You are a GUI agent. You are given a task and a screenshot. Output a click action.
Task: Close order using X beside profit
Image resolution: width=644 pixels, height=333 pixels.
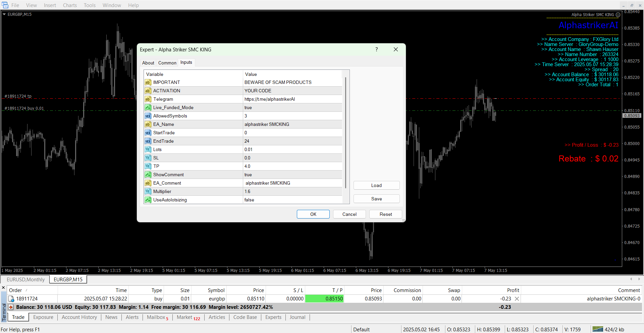pyautogui.click(x=517, y=299)
